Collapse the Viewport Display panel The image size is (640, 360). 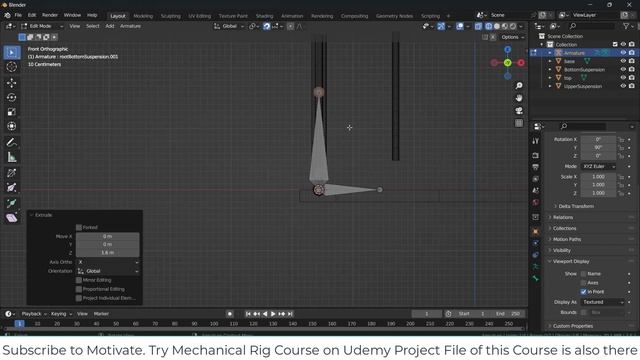click(571, 261)
